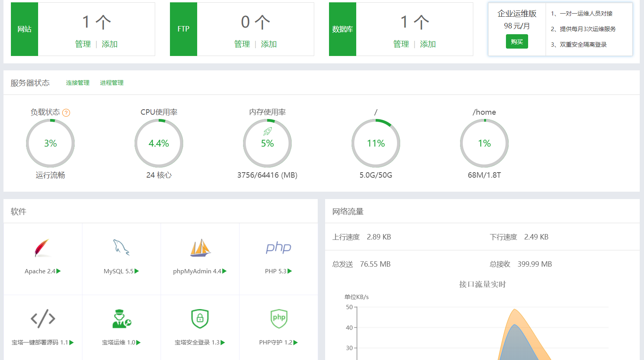This screenshot has width=644, height=360.
Task: Click the play arrow beside phpMyAdmin 4.4
Action: (224, 271)
